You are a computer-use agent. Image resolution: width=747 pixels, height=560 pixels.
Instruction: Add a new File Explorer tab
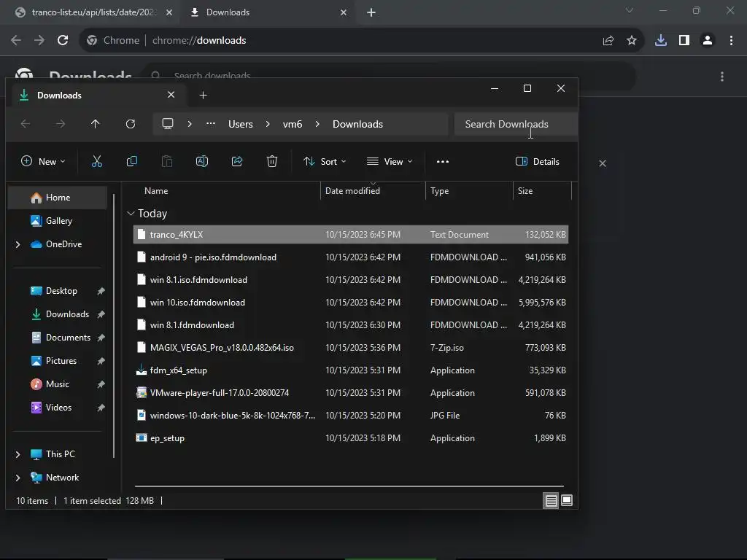pyautogui.click(x=203, y=96)
